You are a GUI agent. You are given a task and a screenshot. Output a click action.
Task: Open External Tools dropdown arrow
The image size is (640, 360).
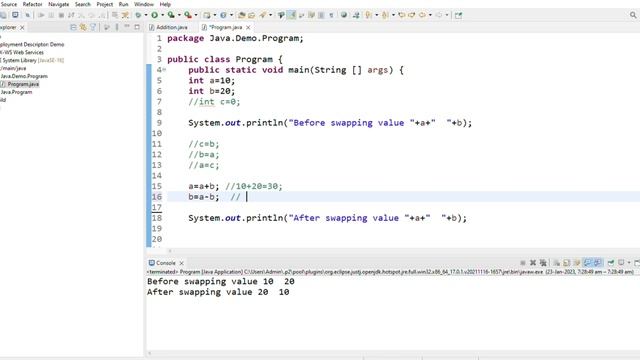pyautogui.click(x=196, y=15)
